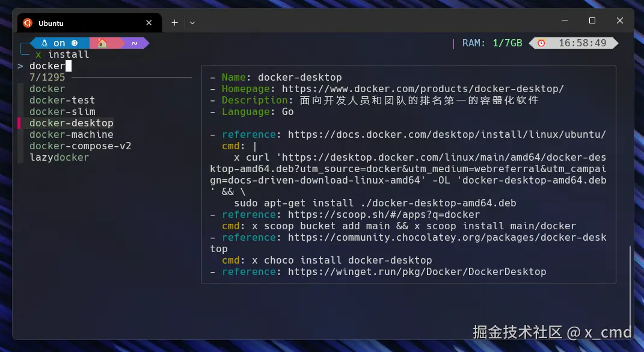Click the Ubuntu penguin icon in the prompt
This screenshot has width=644, height=352.
pos(44,43)
